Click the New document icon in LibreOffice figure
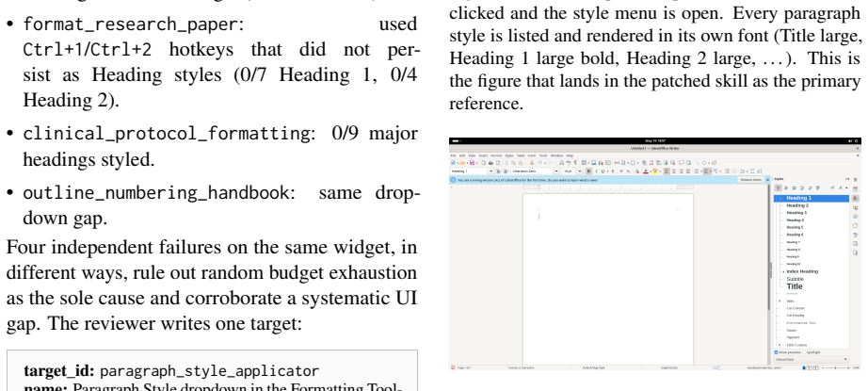868x391 pixels. (453, 163)
